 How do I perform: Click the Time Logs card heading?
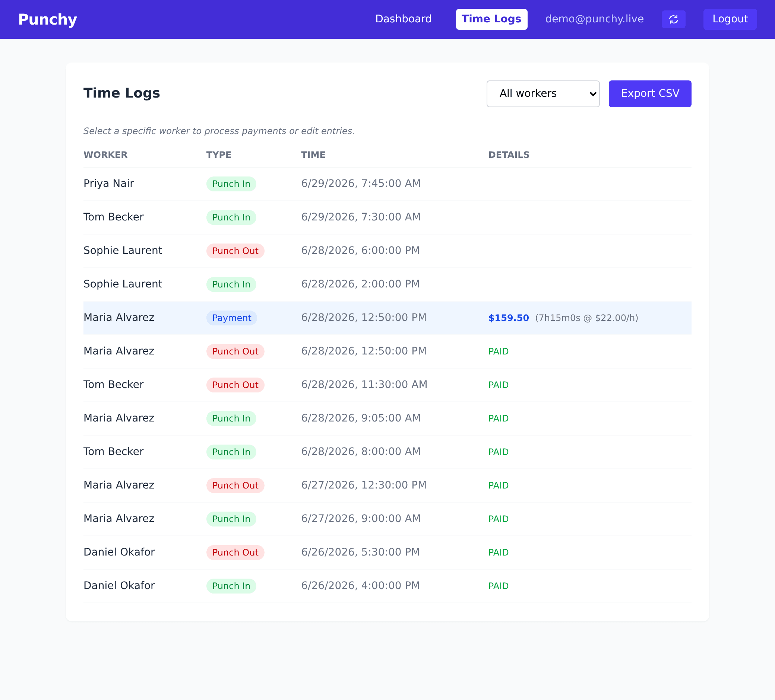coord(121,93)
